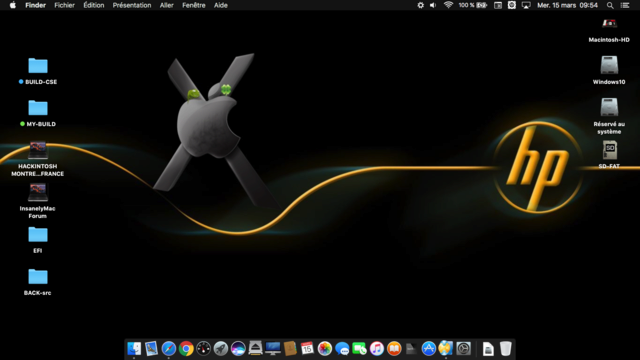Open the Launchpad rocket icon
Screen dimensions: 640x360
click(221, 349)
